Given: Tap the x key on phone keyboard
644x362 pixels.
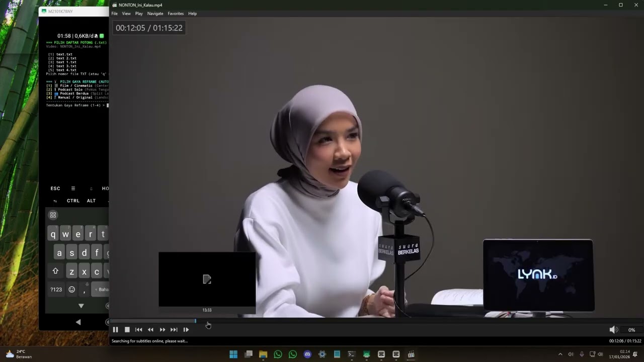Looking at the screenshot, I should point(84,271).
